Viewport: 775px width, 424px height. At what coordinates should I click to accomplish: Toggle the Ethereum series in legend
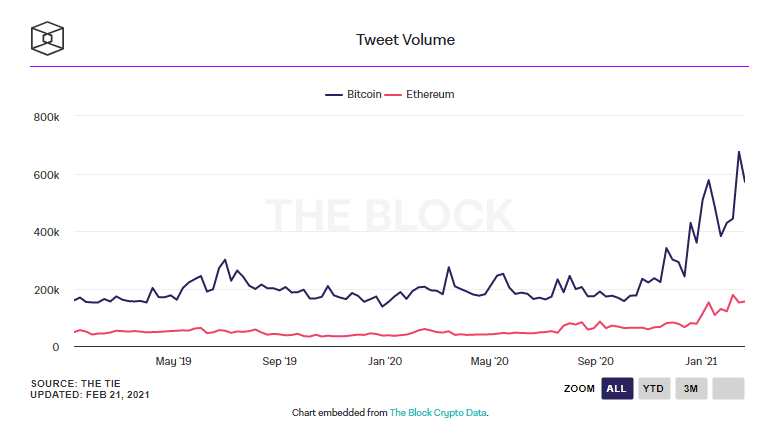coord(430,94)
